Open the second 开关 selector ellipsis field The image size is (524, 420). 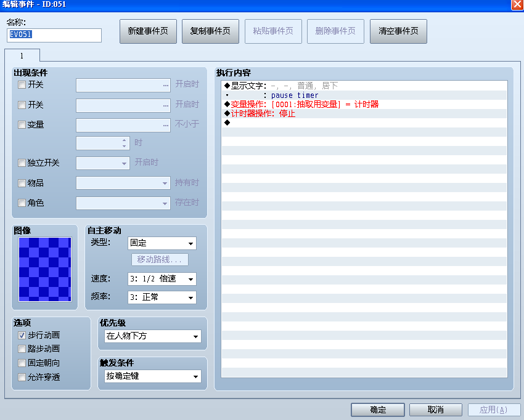tap(123, 105)
